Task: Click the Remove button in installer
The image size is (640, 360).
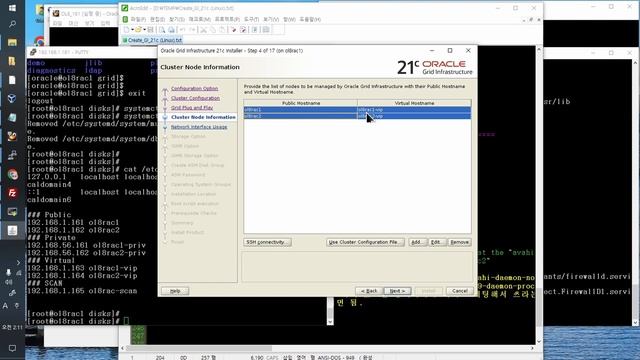Action: (459, 242)
